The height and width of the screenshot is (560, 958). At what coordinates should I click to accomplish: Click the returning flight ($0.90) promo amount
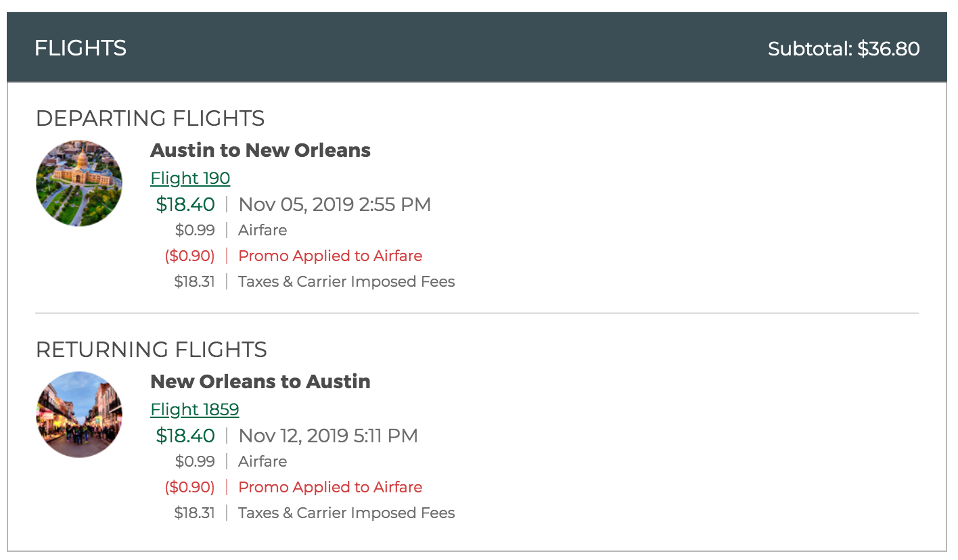[190, 487]
